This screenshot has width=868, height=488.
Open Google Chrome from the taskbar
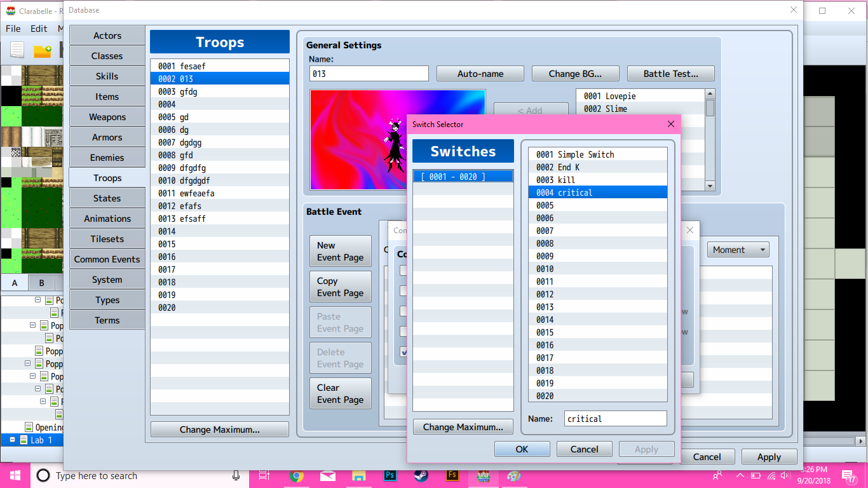click(296, 475)
